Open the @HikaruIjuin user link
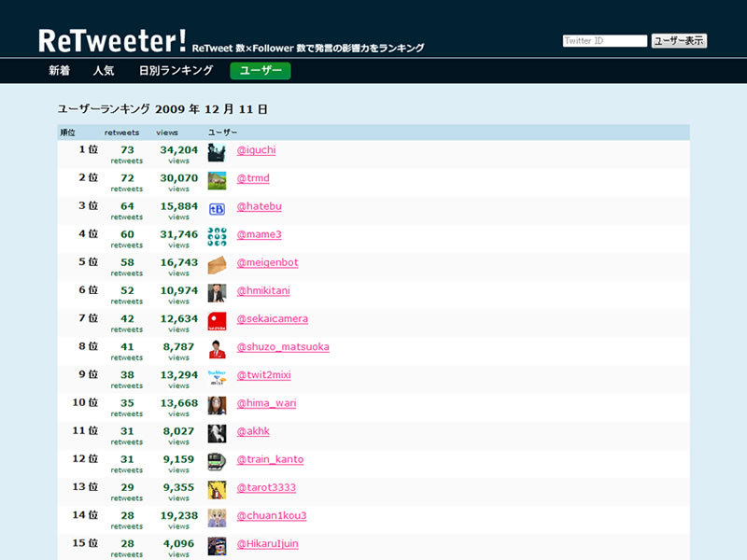This screenshot has height=560, width=747. tap(267, 543)
